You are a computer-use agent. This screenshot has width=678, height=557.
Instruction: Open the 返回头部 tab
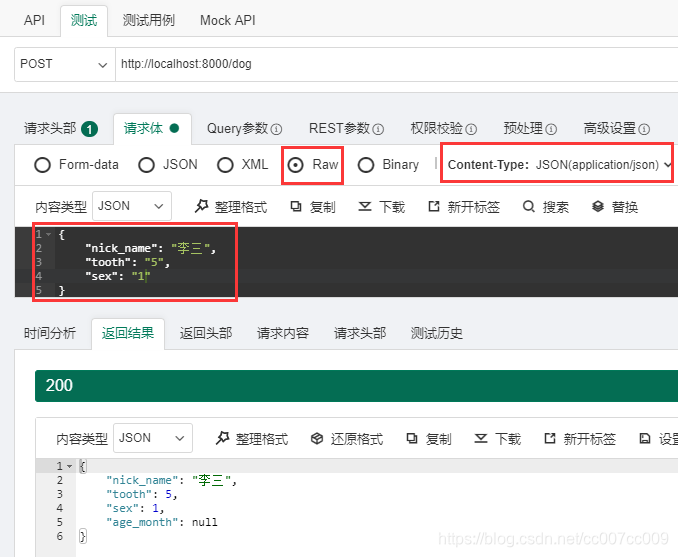(206, 333)
